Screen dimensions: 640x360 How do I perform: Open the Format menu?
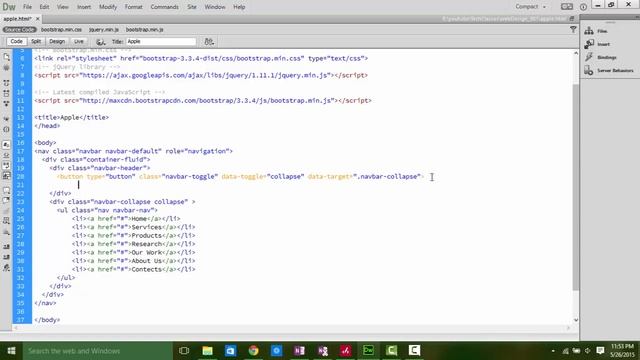click(x=133, y=7)
